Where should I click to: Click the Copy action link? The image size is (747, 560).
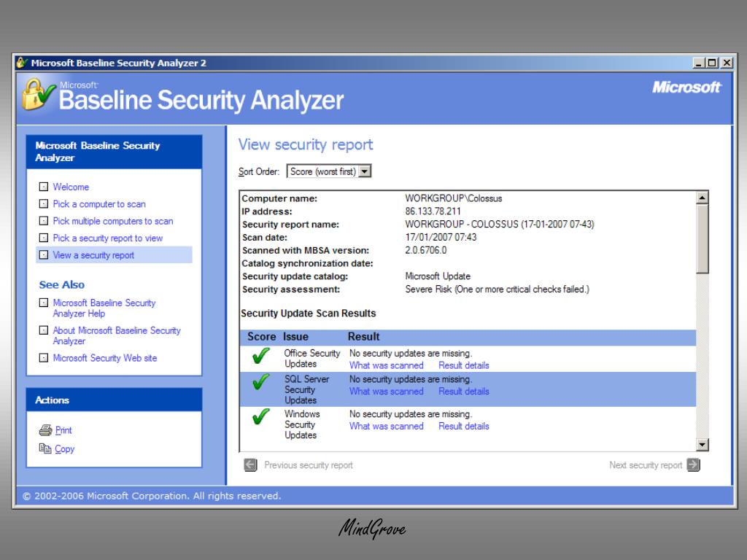coord(65,449)
